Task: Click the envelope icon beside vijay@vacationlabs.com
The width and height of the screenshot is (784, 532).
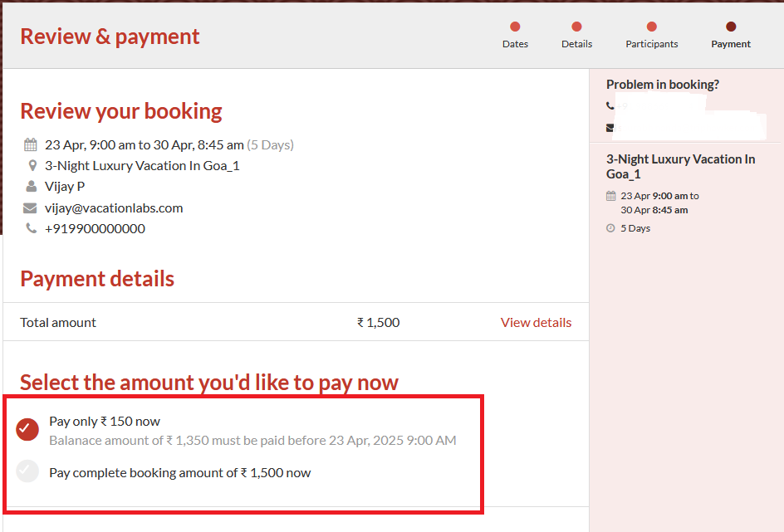Action: 31,208
